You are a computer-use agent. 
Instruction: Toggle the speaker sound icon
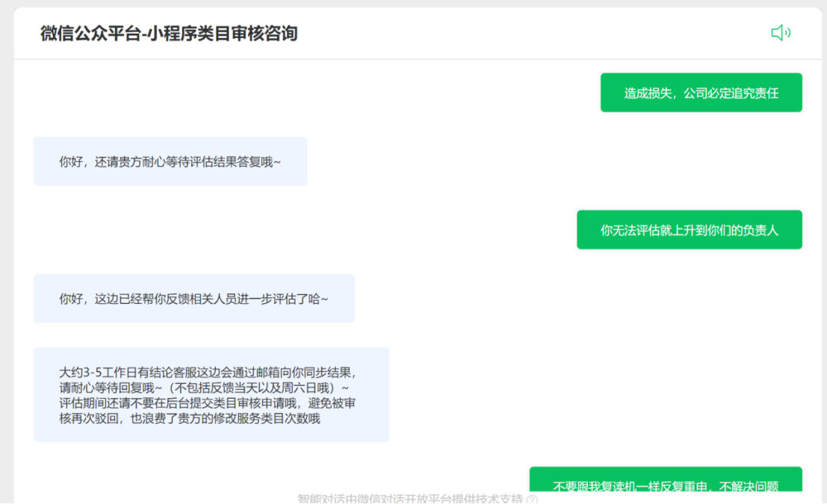[781, 33]
